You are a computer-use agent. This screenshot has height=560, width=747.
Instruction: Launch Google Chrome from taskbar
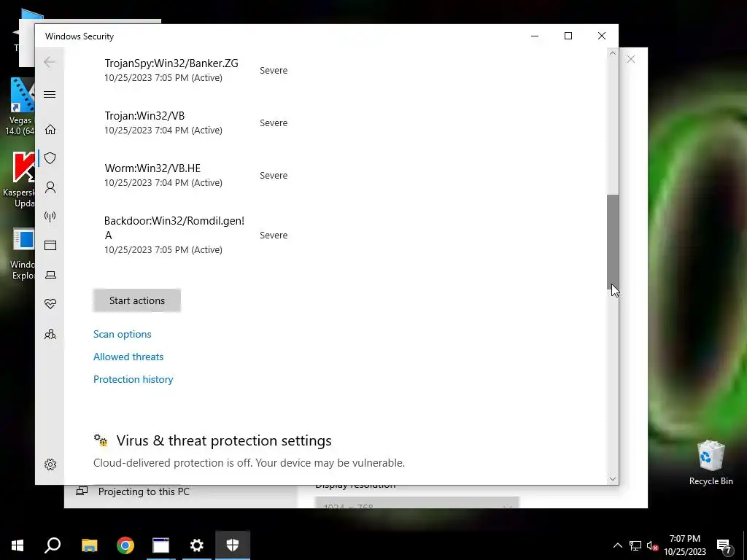125,545
